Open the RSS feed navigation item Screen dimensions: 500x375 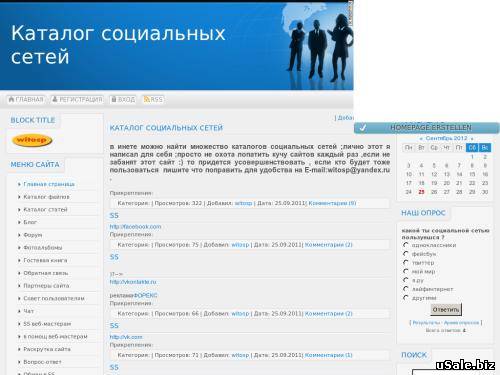(153, 100)
